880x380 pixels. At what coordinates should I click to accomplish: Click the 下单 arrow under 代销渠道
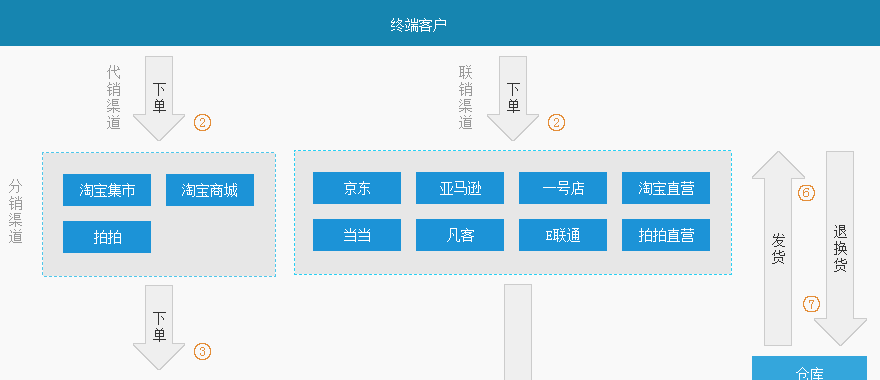[159, 98]
